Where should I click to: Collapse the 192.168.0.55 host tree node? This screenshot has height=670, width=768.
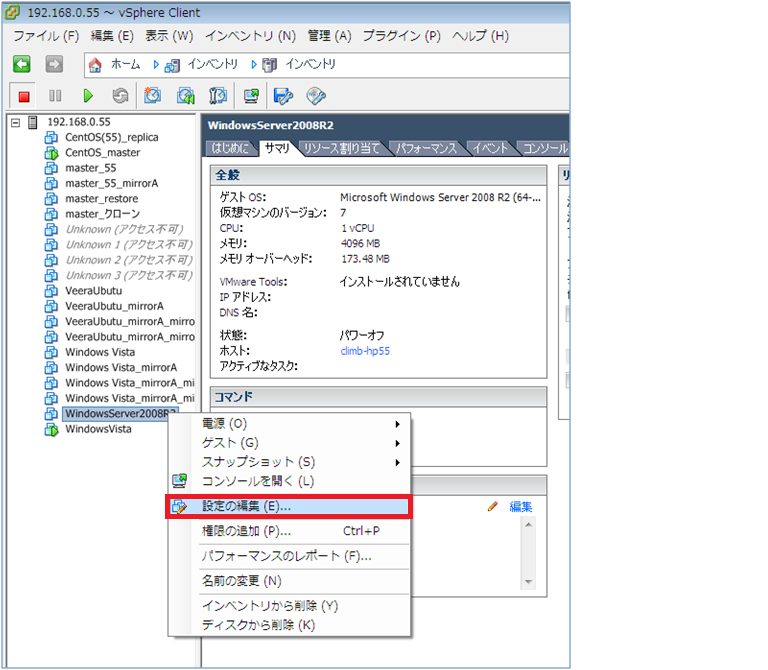tap(16, 122)
